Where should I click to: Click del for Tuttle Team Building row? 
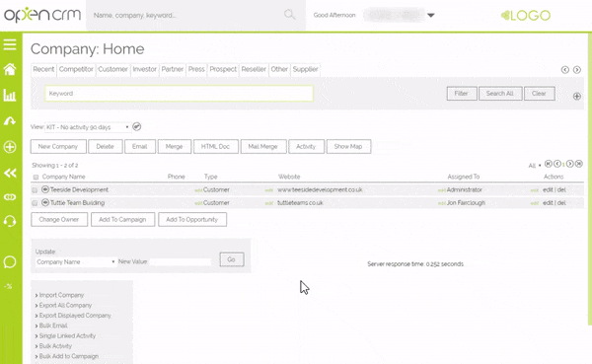(561, 203)
